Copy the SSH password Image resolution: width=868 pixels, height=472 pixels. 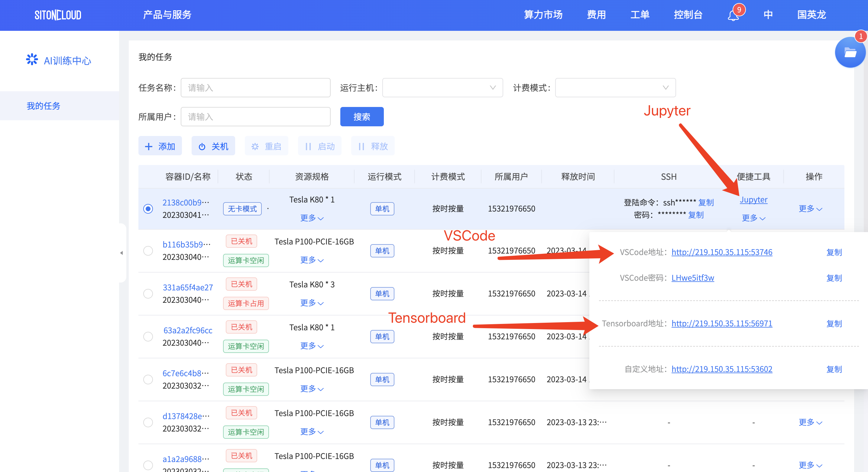[x=696, y=215]
